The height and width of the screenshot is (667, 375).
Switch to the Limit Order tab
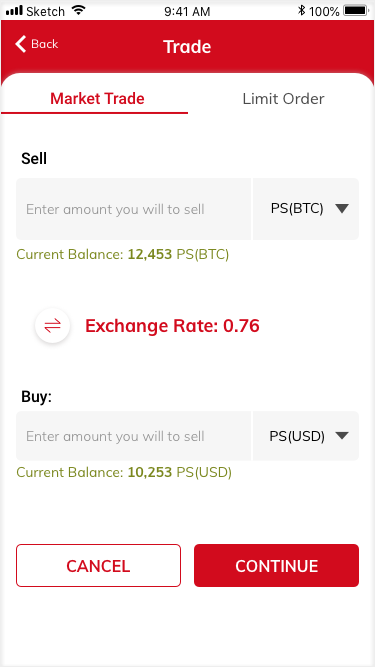283,99
